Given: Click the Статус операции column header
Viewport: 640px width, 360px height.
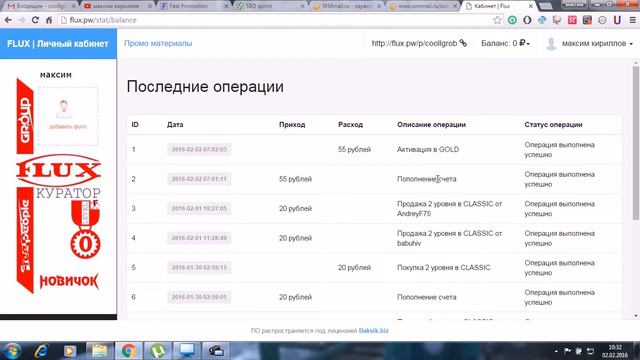Looking at the screenshot, I should (553, 124).
